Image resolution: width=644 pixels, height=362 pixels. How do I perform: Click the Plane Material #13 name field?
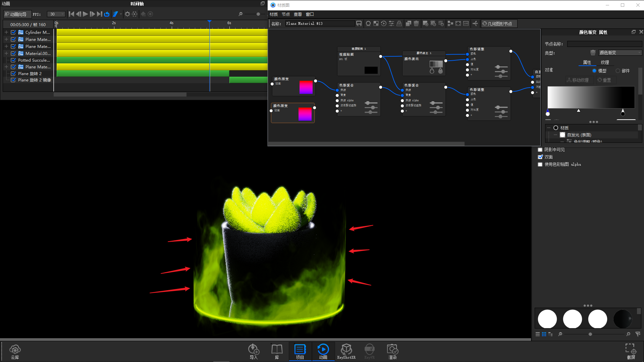click(319, 23)
